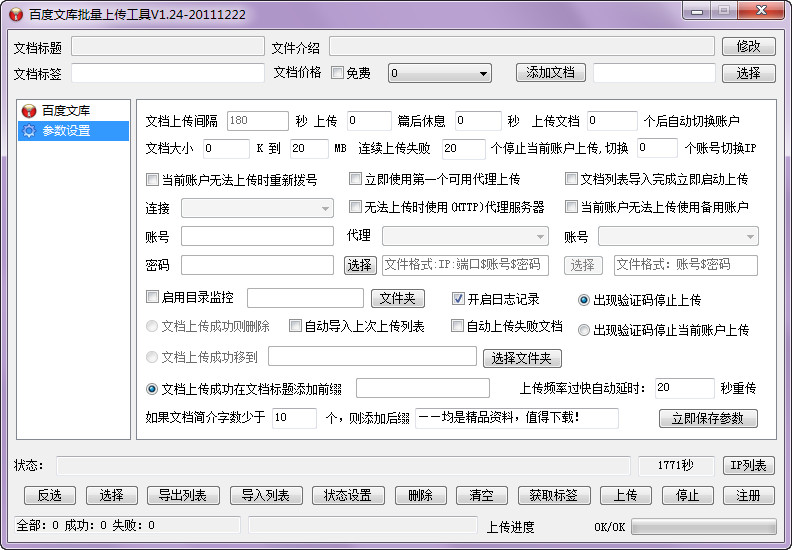
Task: Click the 选择文件夹 button
Action: (522, 358)
